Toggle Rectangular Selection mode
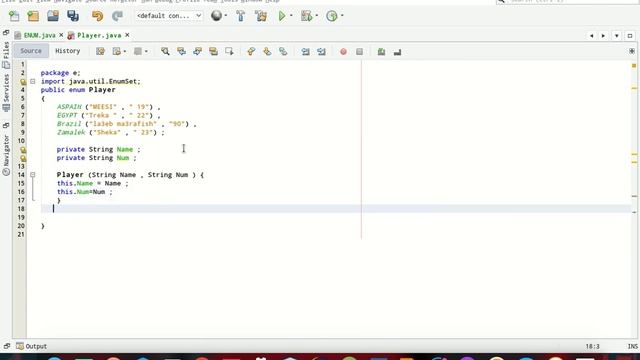The width and height of the screenshot is (640, 360). tap(229, 51)
